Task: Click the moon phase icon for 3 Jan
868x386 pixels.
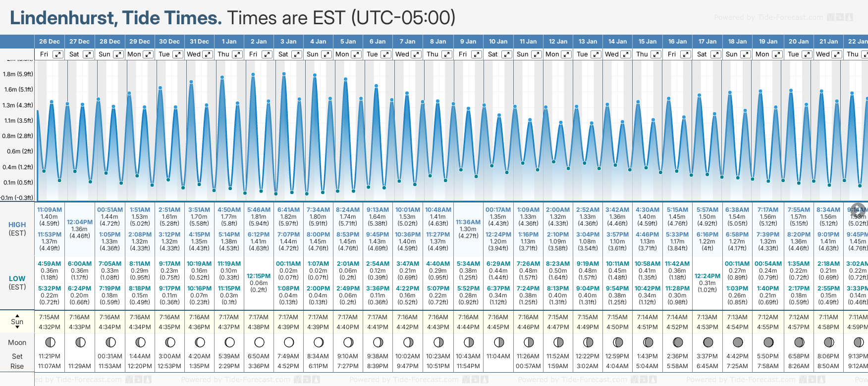Action: click(289, 342)
